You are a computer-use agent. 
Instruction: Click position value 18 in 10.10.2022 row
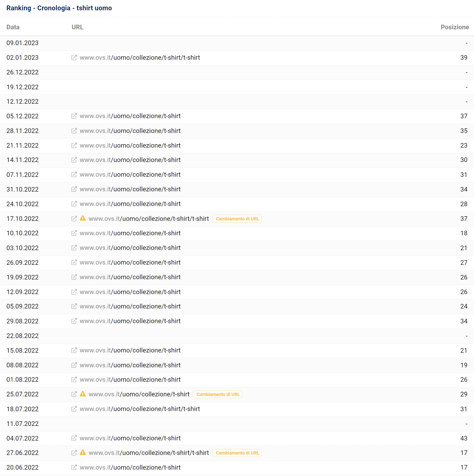(x=464, y=233)
